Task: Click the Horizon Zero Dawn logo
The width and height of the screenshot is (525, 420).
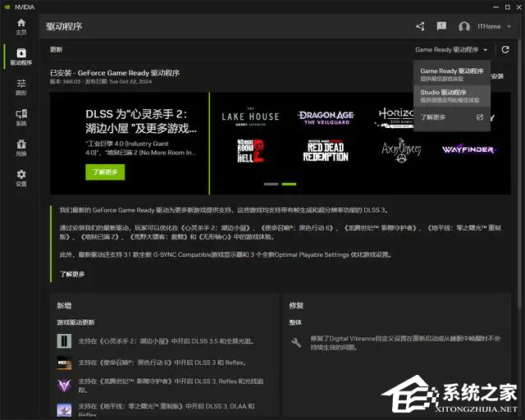Action: click(x=396, y=117)
